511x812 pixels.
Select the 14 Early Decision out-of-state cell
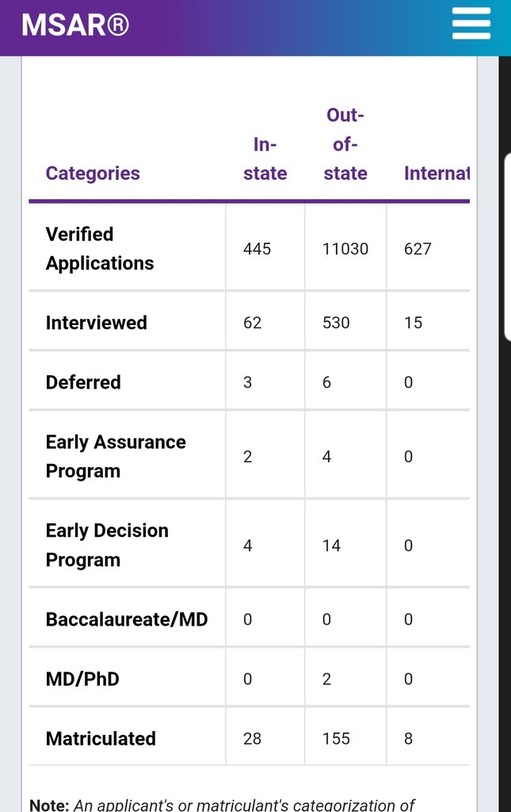[331, 546]
